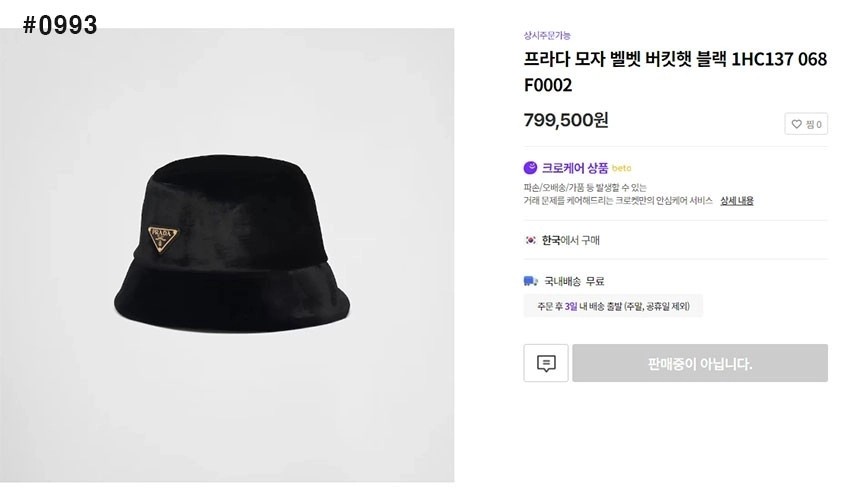Click the #0993 item number label
The width and height of the screenshot is (860, 498).
coord(60,26)
